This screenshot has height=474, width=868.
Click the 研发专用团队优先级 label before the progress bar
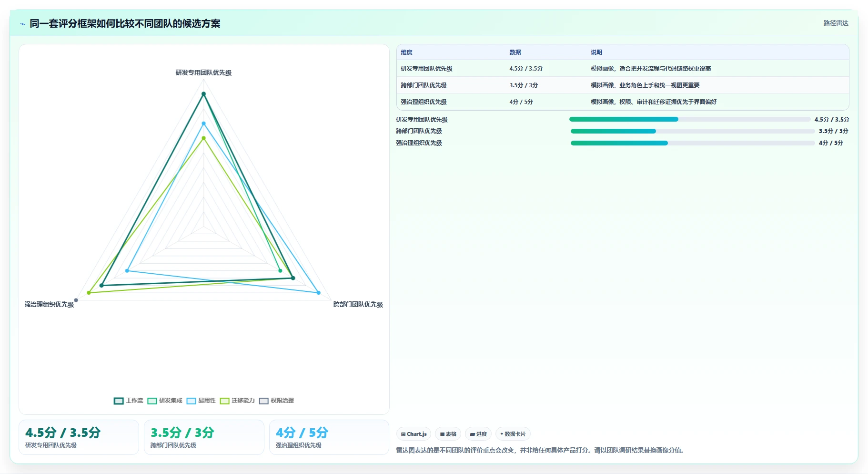422,120
